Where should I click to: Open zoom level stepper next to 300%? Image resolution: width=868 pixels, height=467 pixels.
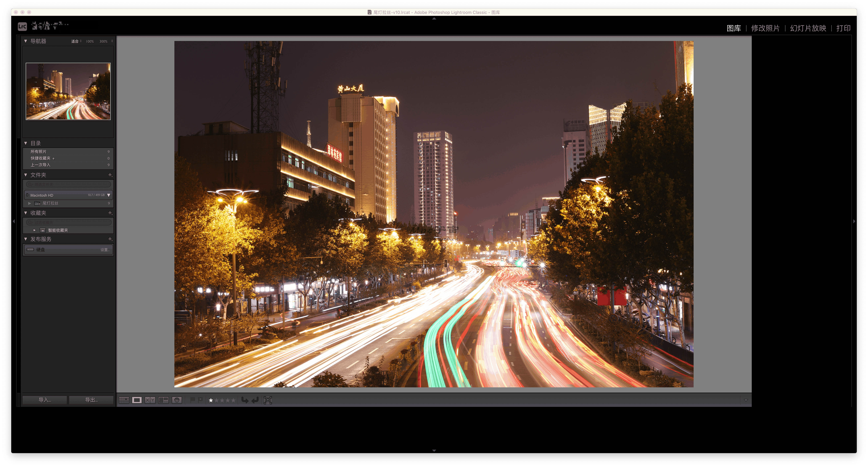(x=112, y=41)
